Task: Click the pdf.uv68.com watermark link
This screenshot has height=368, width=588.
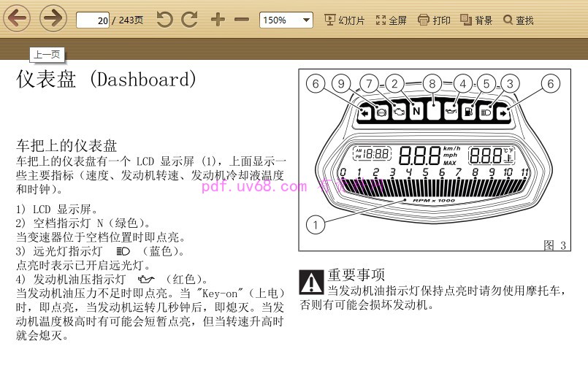Action: pos(254,187)
